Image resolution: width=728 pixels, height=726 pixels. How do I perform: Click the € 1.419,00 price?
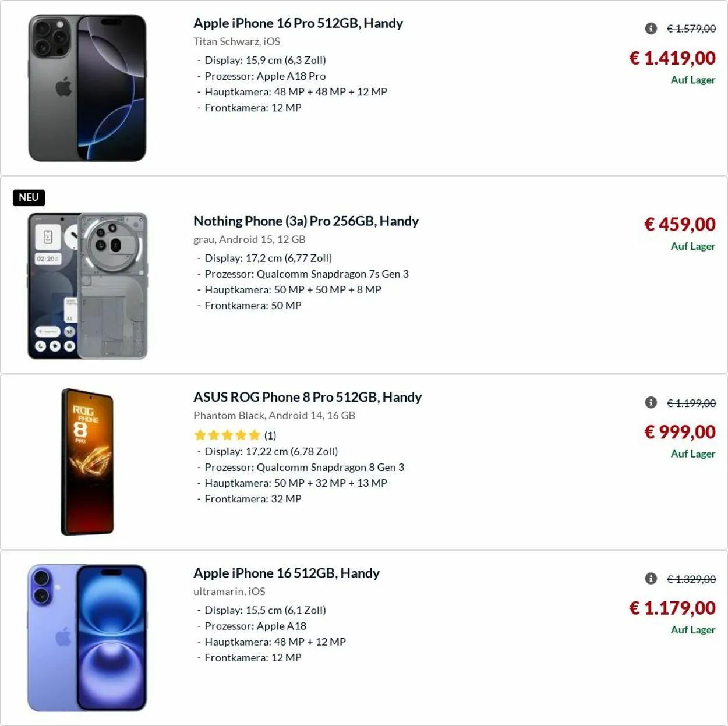pyautogui.click(x=673, y=58)
